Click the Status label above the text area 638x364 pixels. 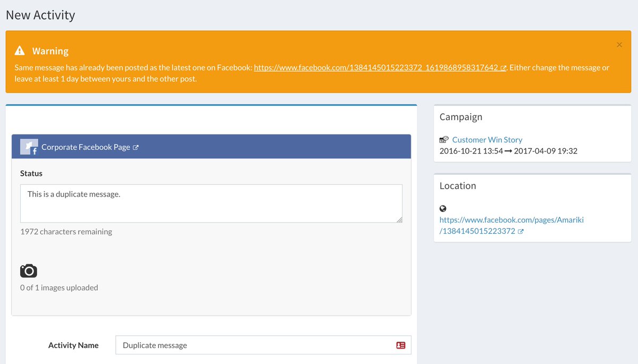[x=31, y=173]
